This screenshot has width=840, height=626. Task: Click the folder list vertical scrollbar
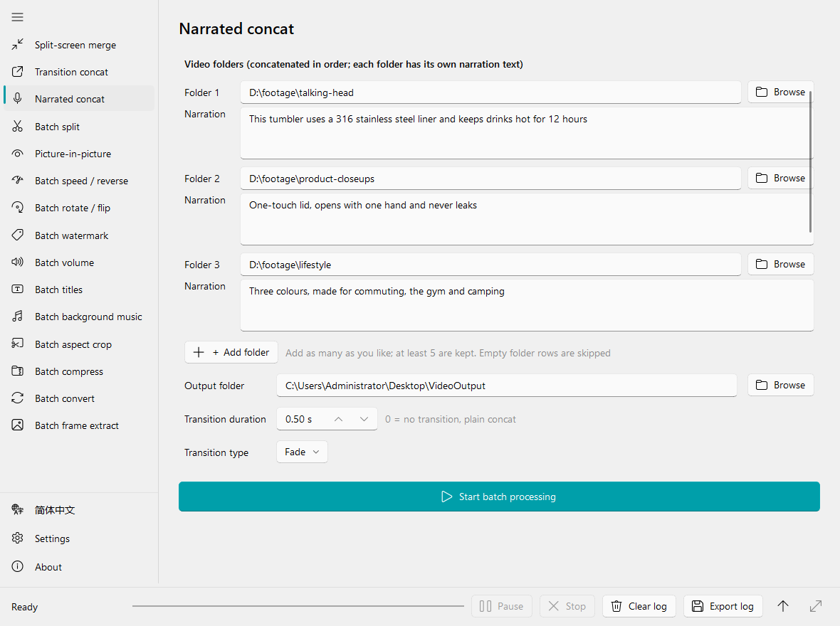click(x=811, y=161)
